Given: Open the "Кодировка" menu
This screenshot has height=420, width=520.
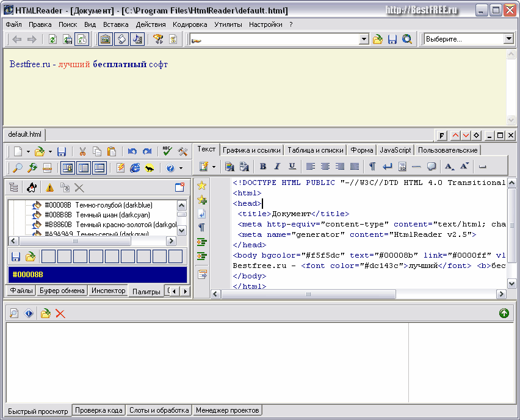Looking at the screenshot, I should (190, 24).
